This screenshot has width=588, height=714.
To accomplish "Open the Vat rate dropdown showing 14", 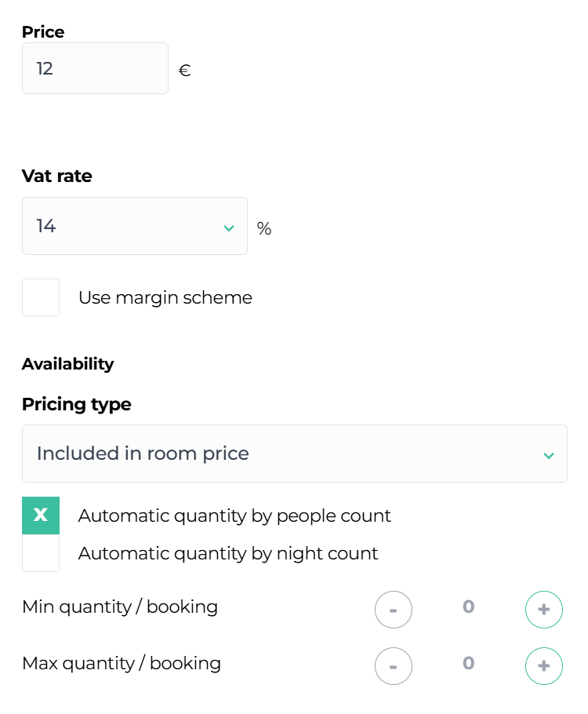I will pos(134,226).
